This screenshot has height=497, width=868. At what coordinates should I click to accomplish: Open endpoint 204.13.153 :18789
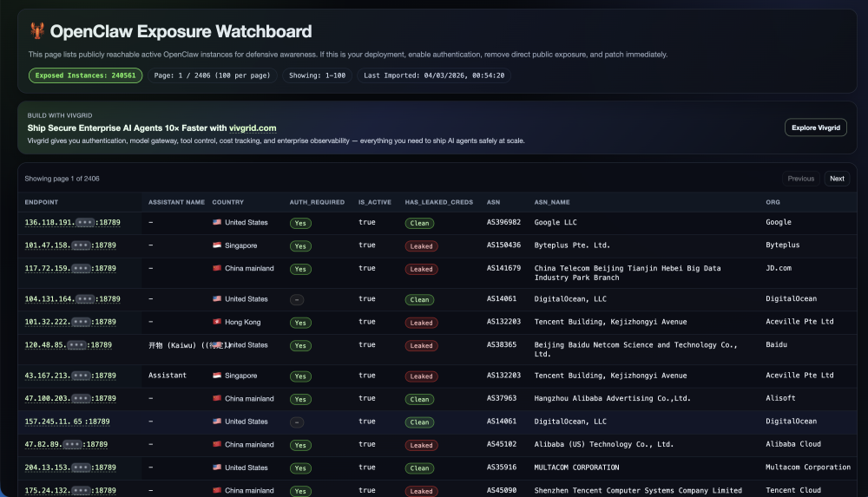70,468
